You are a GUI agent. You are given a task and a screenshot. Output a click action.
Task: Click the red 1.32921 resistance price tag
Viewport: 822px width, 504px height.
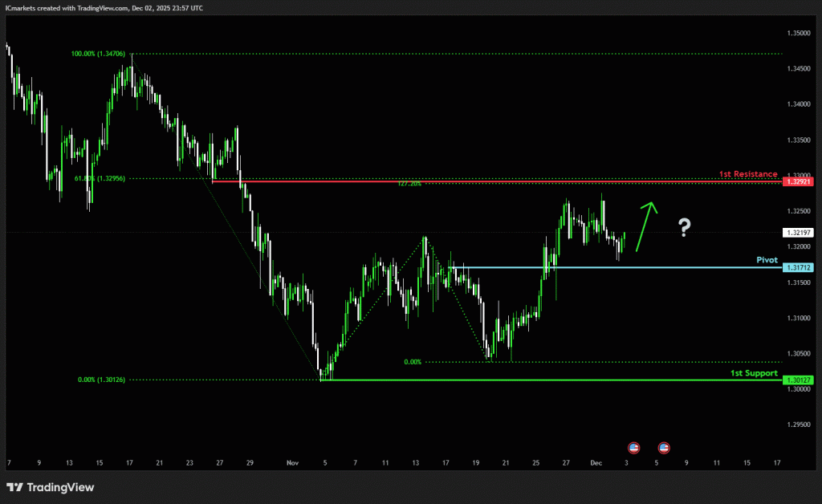(x=798, y=182)
